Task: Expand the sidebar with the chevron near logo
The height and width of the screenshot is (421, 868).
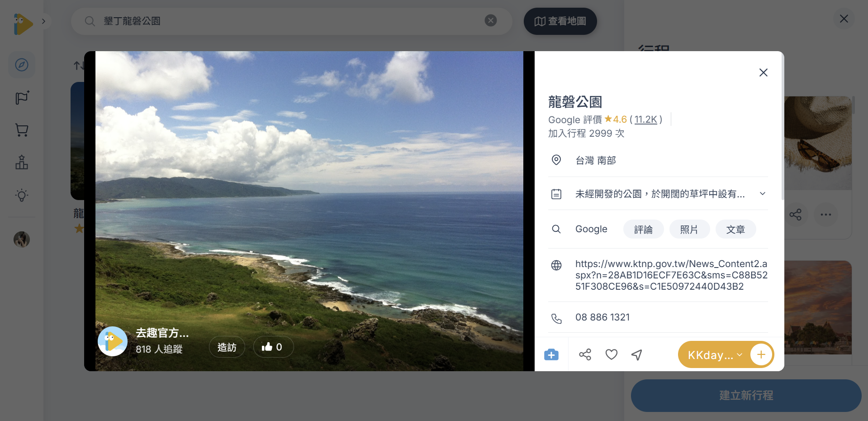Action: [43, 21]
